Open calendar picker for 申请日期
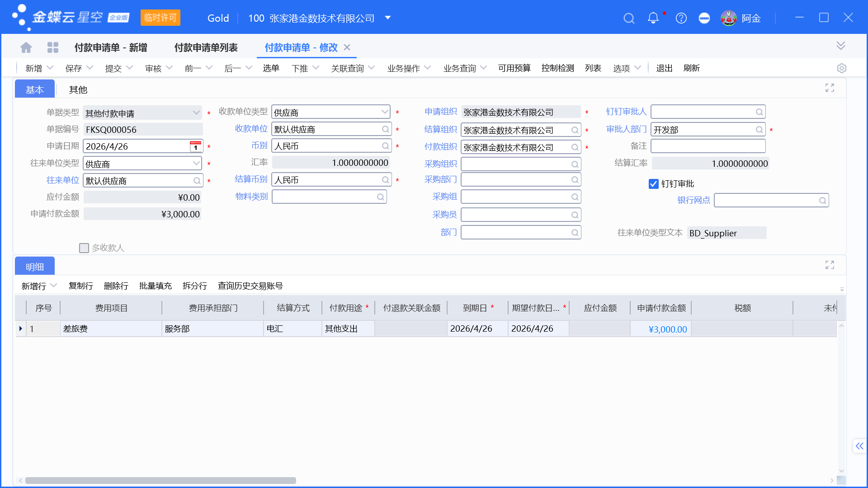 [x=195, y=146]
